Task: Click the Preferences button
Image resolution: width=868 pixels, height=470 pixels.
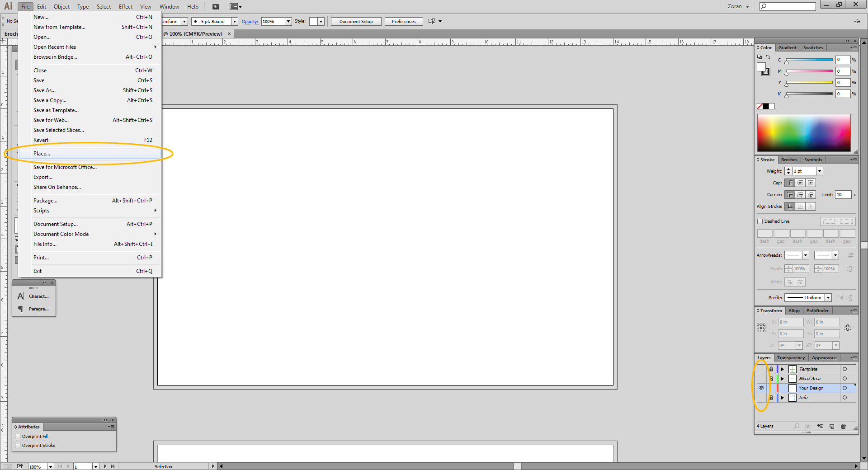Action: pos(404,21)
